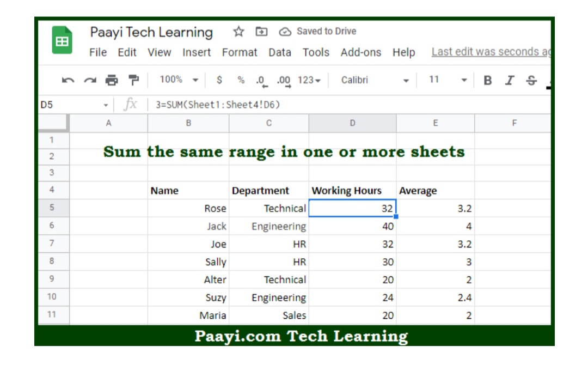Select the Name header cell
This screenshot has height=365, width=588.
[188, 190]
